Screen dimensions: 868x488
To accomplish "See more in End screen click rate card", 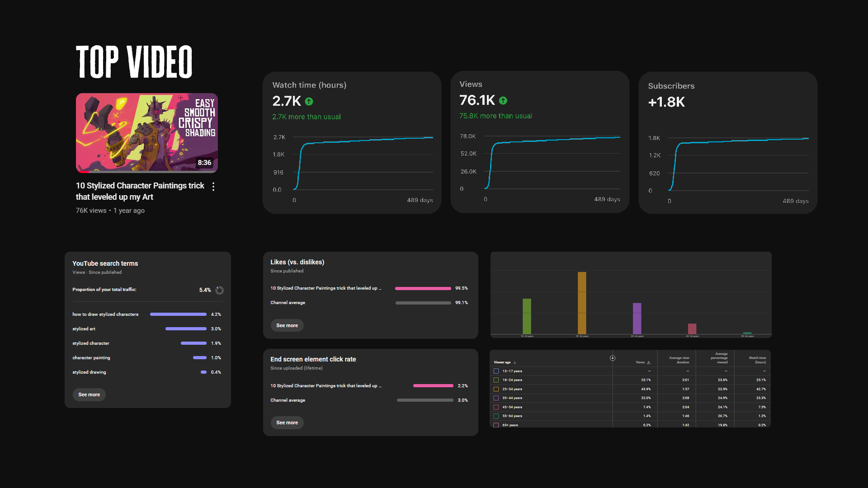I will (287, 423).
